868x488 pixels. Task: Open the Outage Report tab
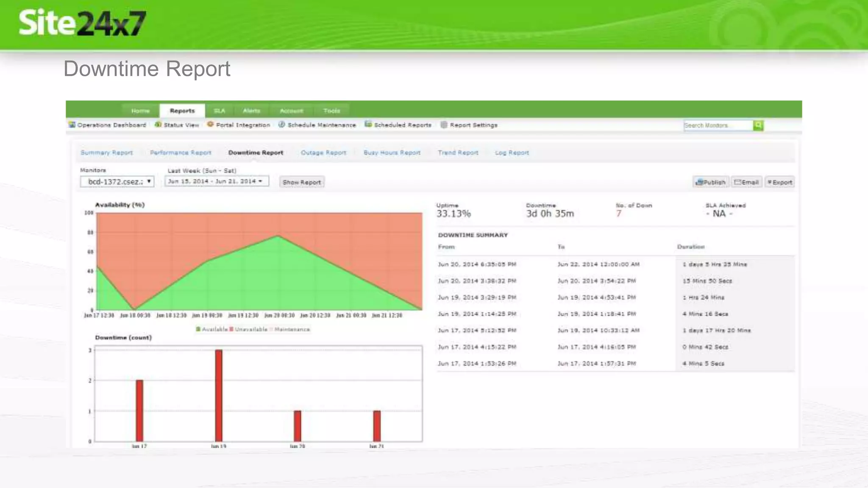pyautogui.click(x=323, y=152)
